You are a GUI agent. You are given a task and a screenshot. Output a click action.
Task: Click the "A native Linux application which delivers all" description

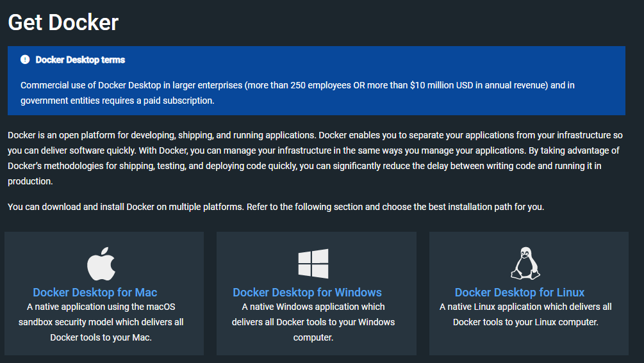pos(525,314)
